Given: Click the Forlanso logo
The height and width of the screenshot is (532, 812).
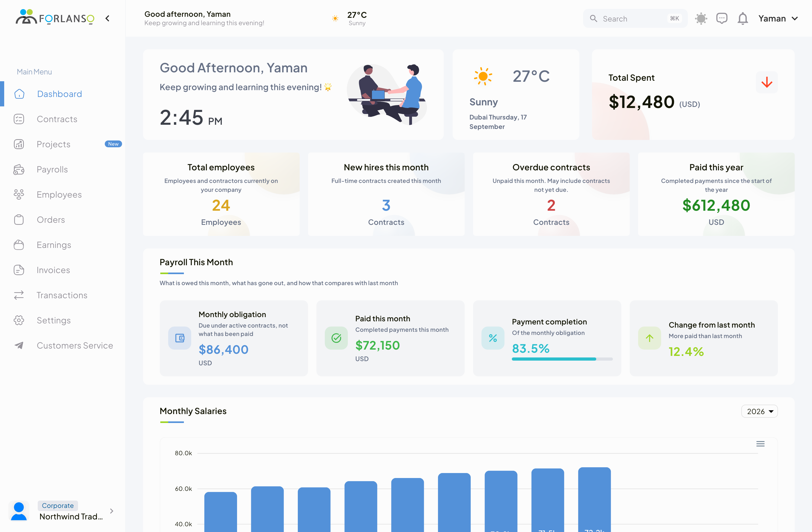Looking at the screenshot, I should (x=55, y=17).
